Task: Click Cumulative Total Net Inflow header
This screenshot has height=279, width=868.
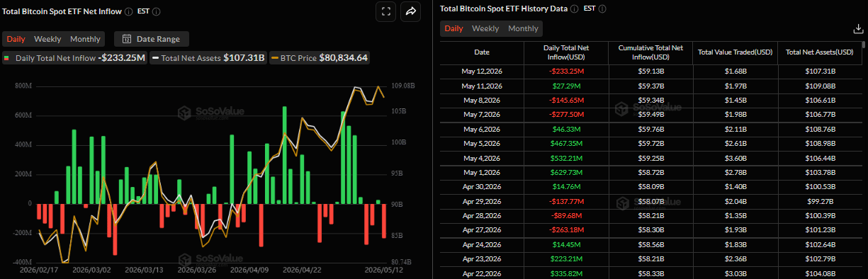Action: pos(650,52)
